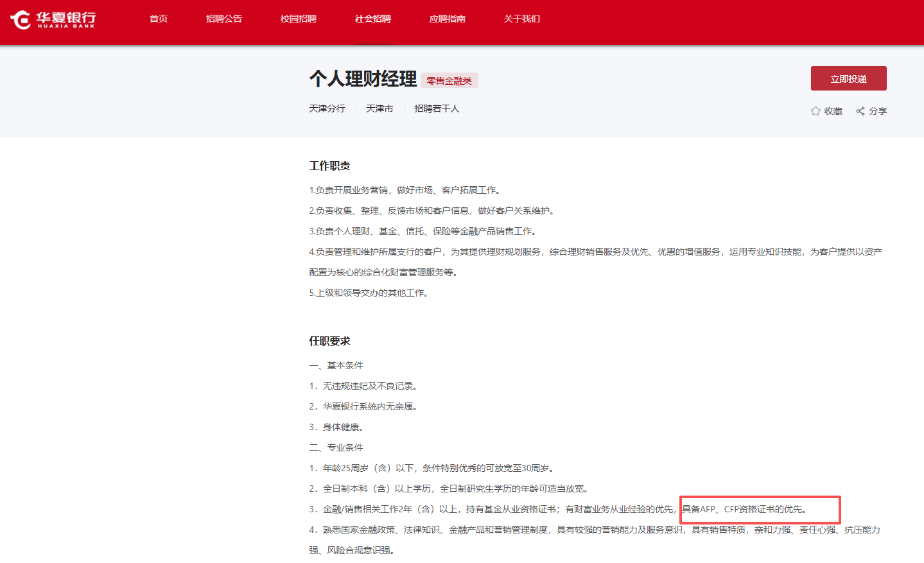The image size is (924, 563).
Task: Open the 招聘公告 menu item
Action: tap(224, 19)
